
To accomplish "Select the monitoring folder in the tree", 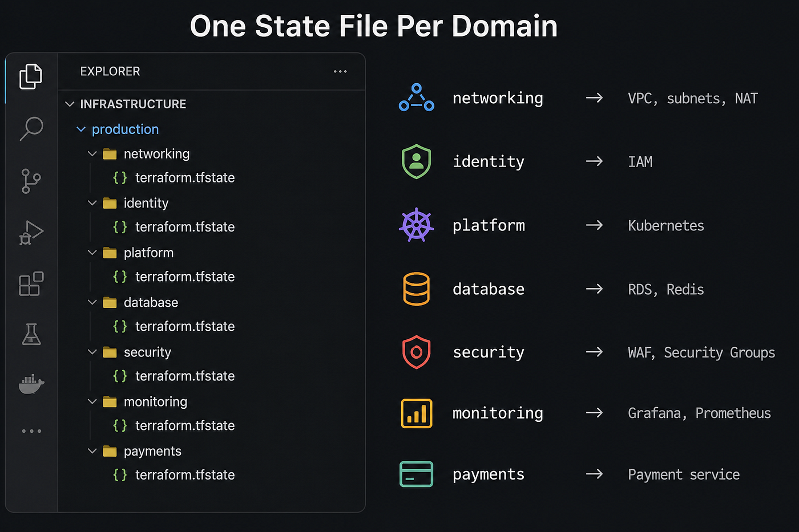I will point(155,402).
